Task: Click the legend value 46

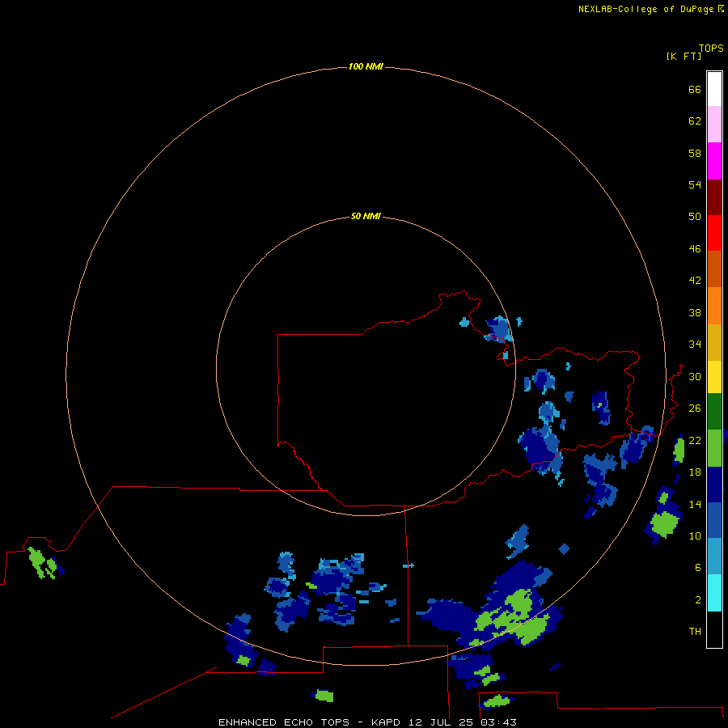Action: 695,249
